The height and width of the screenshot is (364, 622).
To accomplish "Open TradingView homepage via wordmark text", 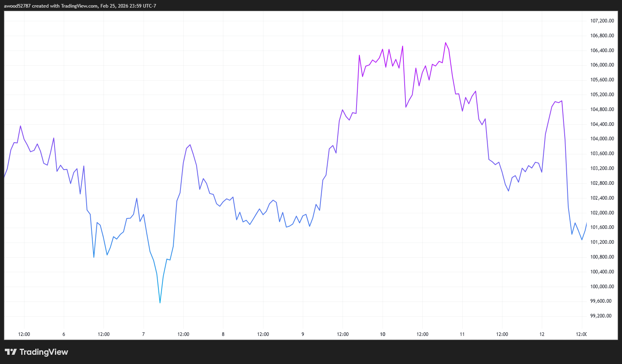I will pos(44,352).
